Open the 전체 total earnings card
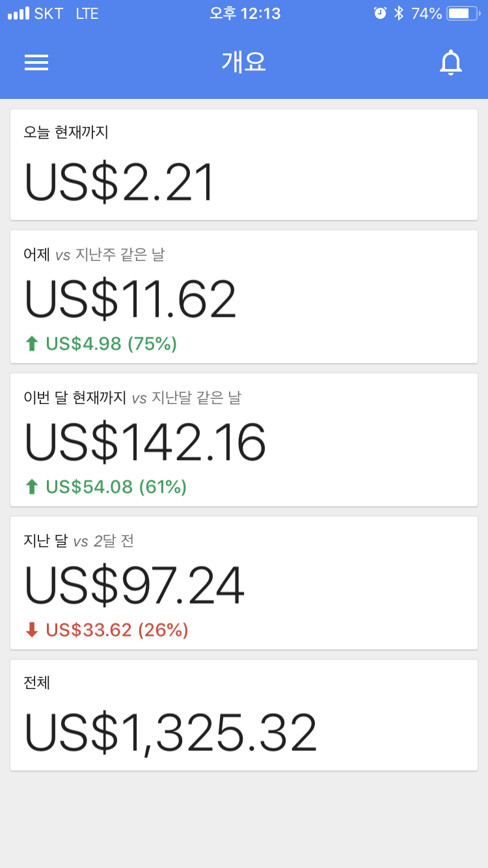 (x=244, y=715)
